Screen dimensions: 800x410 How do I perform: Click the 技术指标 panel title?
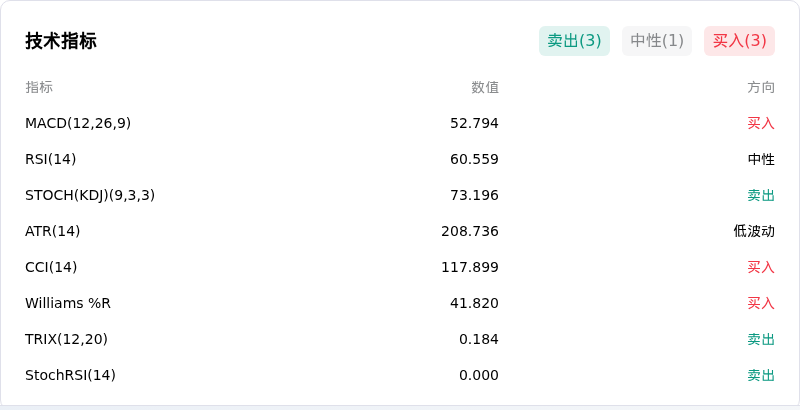point(61,41)
